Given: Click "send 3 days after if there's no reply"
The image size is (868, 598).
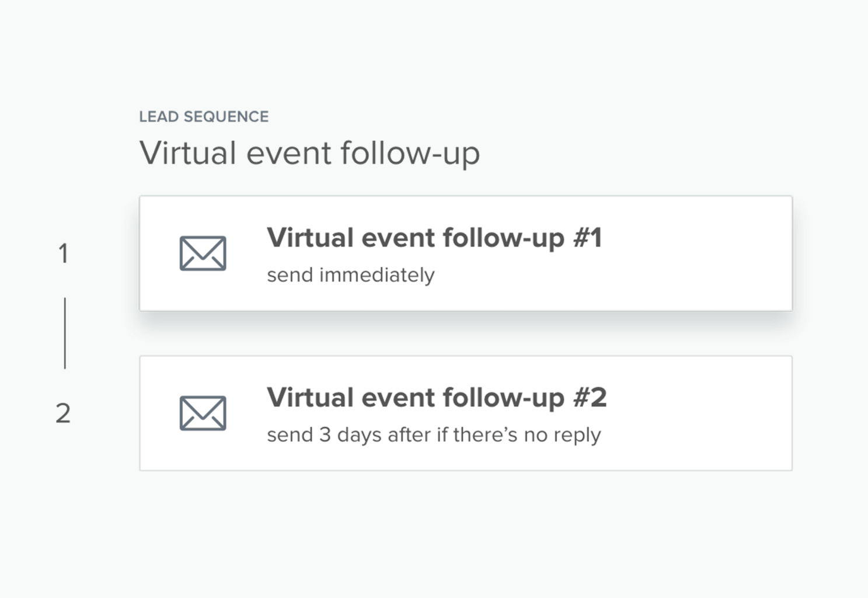Looking at the screenshot, I should click(x=434, y=434).
